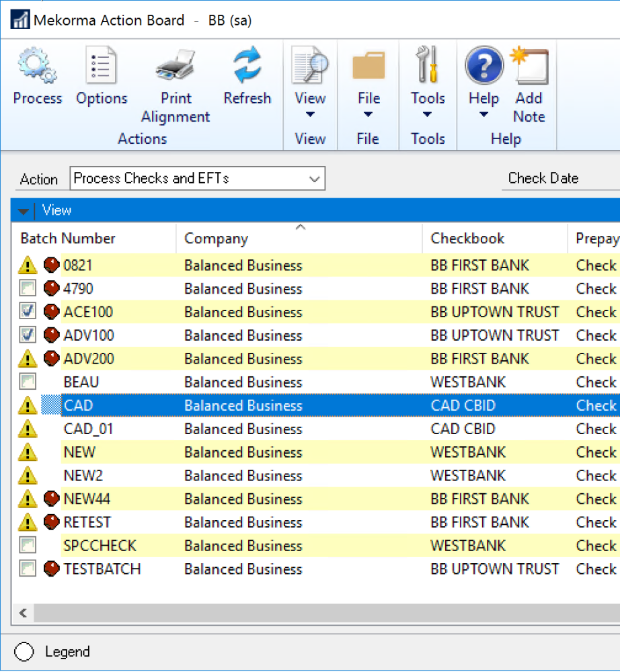The height and width of the screenshot is (672, 620).
Task: Click the blue View bar label
Action: [56, 210]
